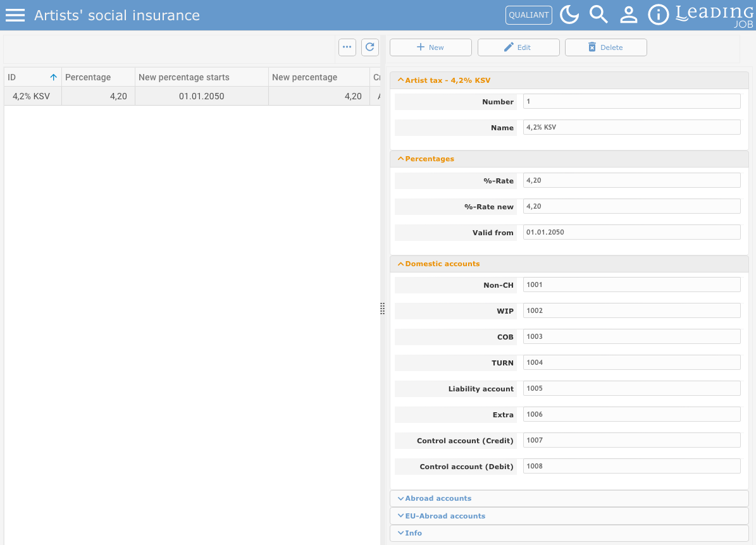Click the %-Rate input field
Image resolution: width=756 pixels, height=545 pixels.
[x=631, y=180]
